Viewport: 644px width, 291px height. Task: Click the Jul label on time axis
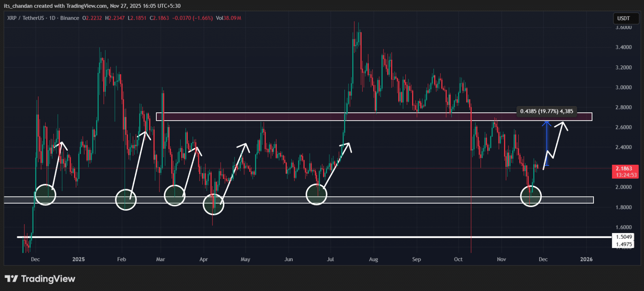click(x=330, y=259)
